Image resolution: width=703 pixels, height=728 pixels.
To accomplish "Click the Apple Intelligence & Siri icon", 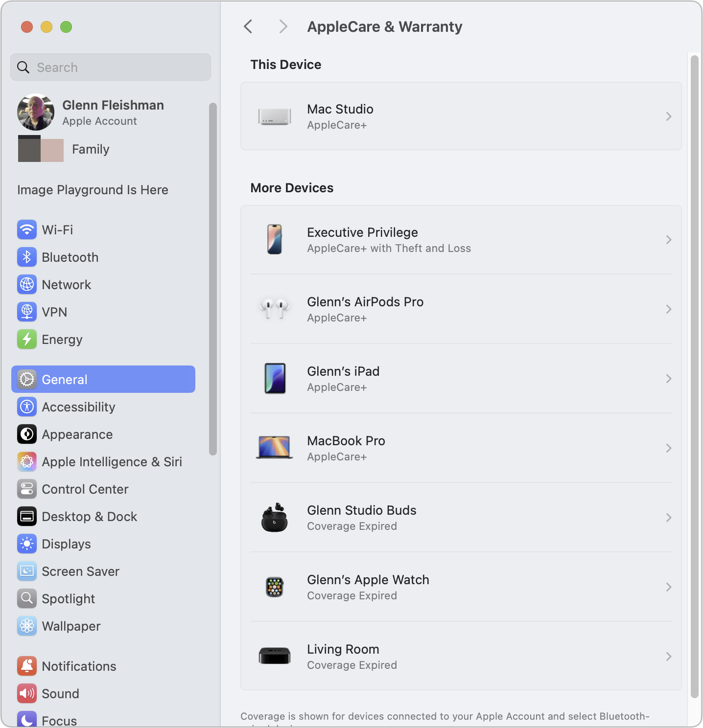I will pos(27,461).
